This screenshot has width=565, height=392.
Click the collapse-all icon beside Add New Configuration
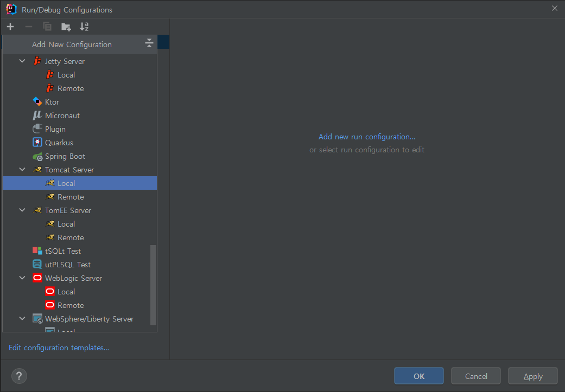tap(149, 43)
